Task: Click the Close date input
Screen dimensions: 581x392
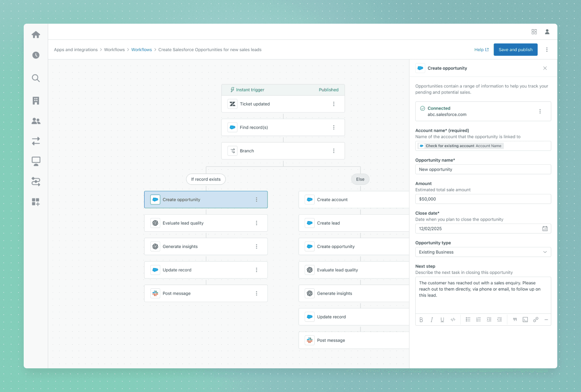Action: click(483, 229)
